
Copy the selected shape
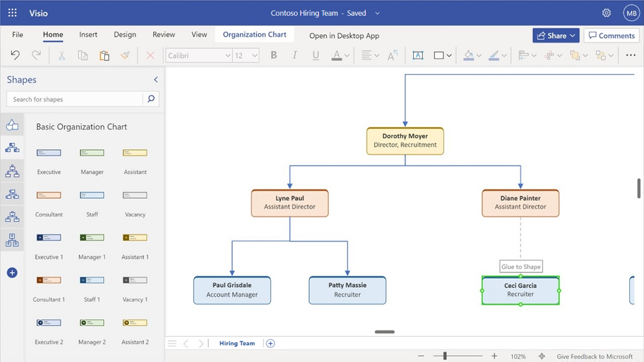[83, 55]
